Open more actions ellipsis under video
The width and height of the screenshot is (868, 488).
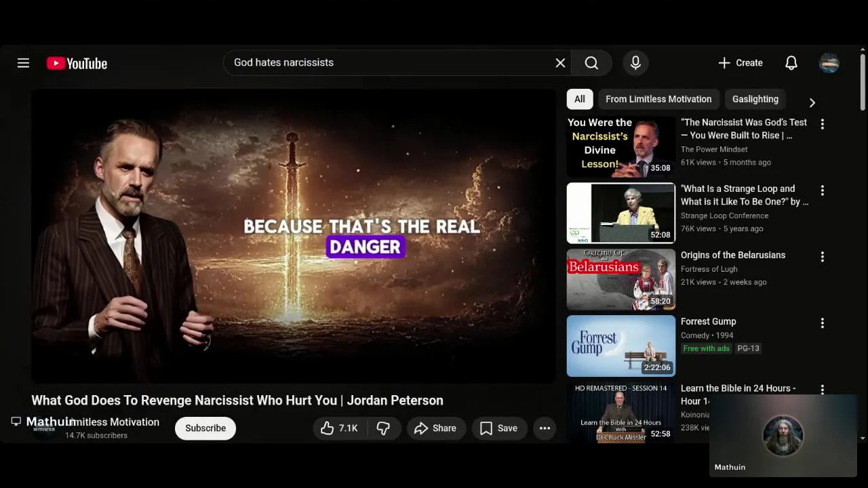pyautogui.click(x=545, y=428)
